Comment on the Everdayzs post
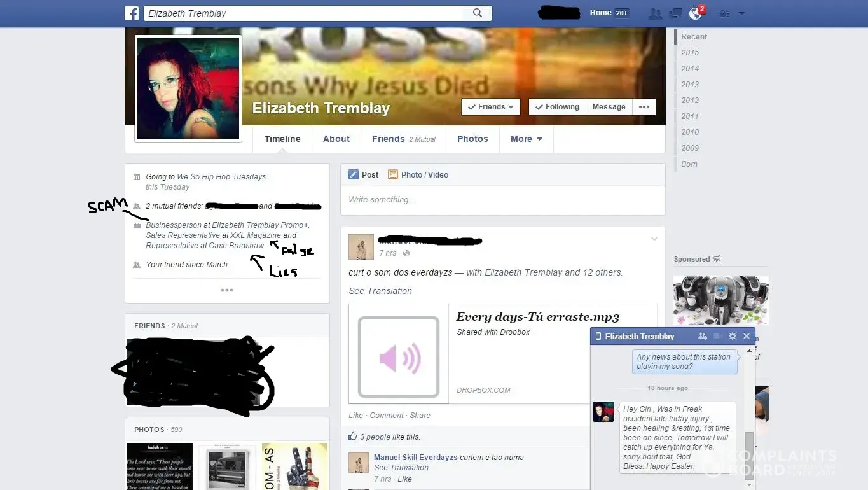 pyautogui.click(x=387, y=416)
